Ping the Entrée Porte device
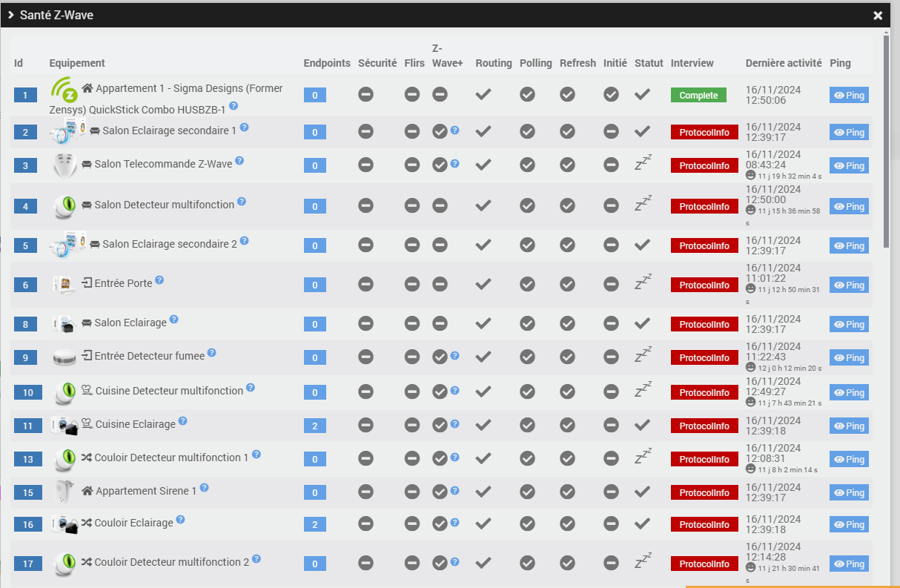This screenshot has height=588, width=900. point(849,285)
